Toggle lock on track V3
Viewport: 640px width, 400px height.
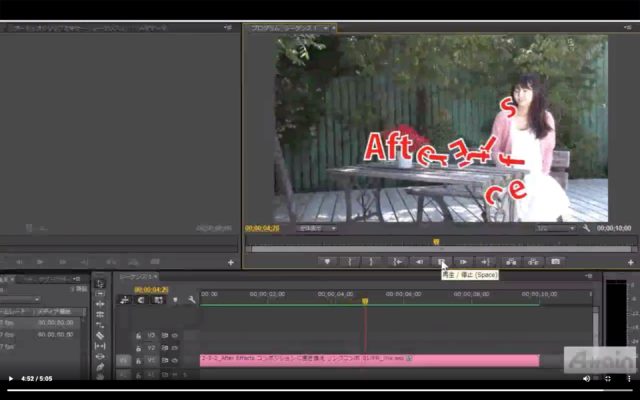pyautogui.click(x=139, y=336)
